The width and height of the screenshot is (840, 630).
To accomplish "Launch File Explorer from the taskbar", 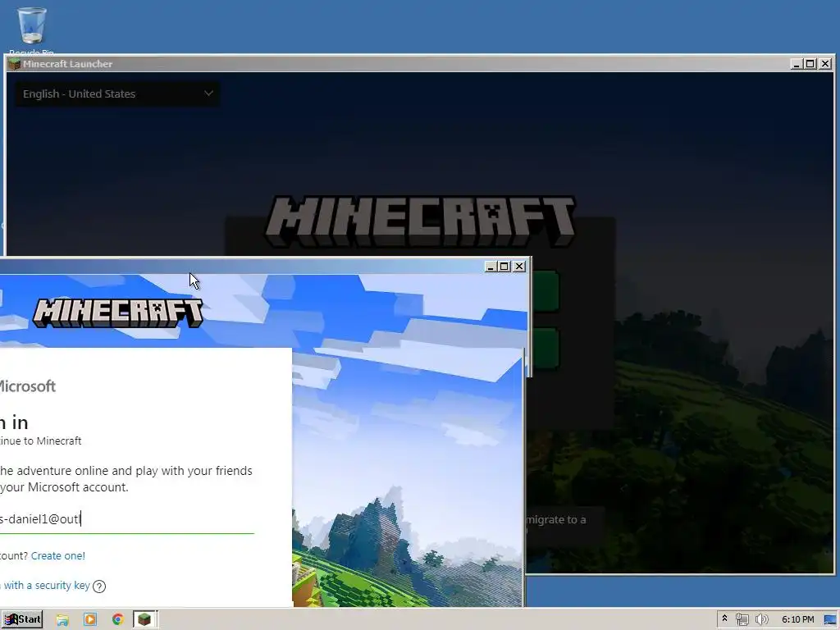I will pos(62,620).
